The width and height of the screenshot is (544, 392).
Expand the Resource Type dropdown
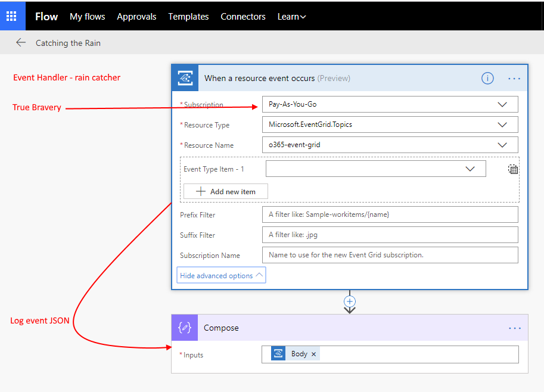pyautogui.click(x=502, y=125)
